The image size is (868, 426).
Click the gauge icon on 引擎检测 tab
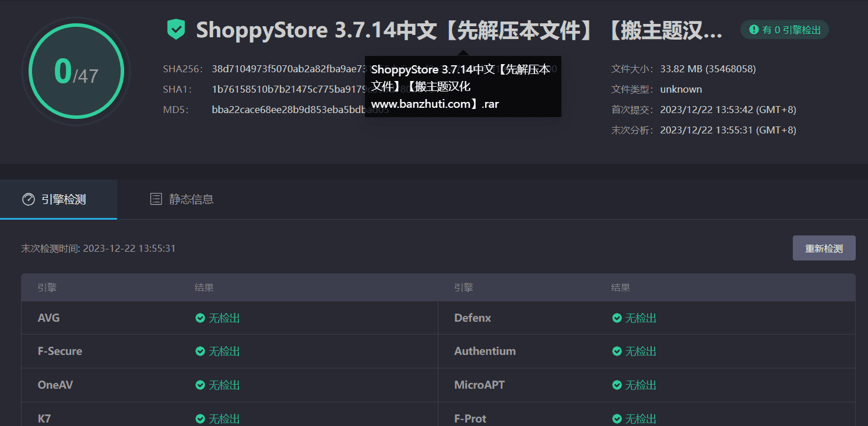(x=29, y=199)
